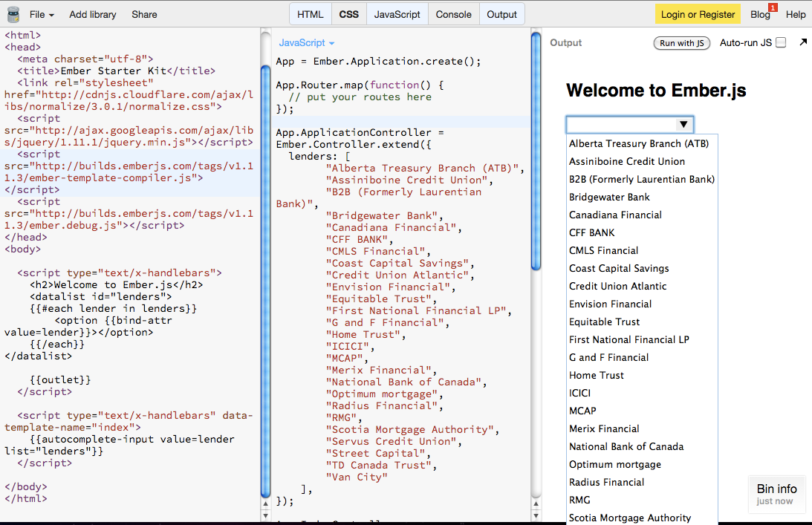
Task: Click the red Blog notification badge
Action: click(773, 7)
